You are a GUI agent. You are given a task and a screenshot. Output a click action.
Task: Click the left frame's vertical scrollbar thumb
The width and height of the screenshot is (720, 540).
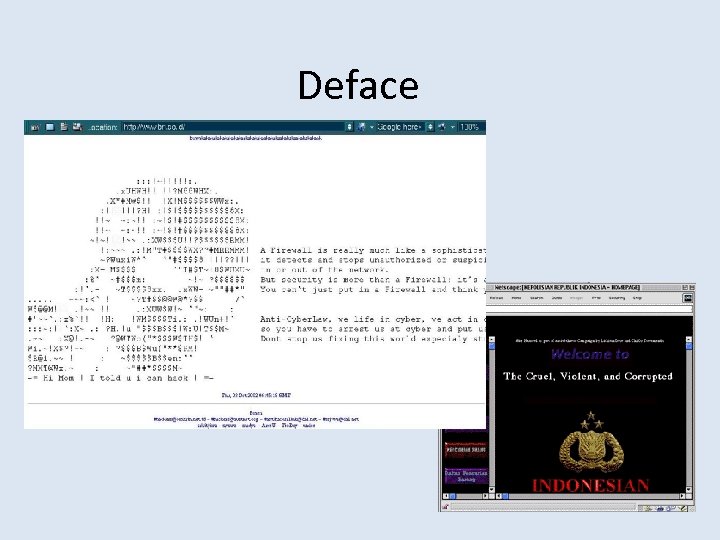492,346
